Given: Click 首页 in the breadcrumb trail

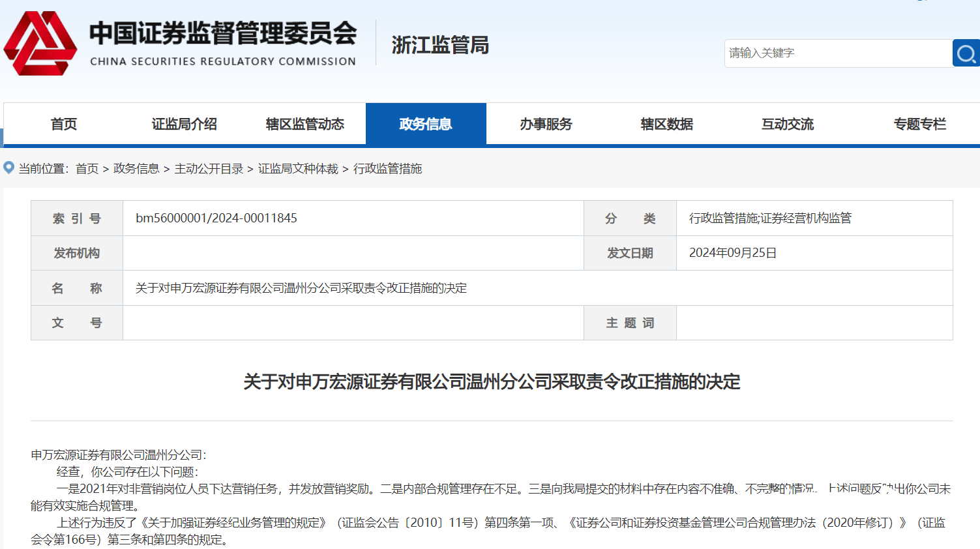Looking at the screenshot, I should pos(87,169).
